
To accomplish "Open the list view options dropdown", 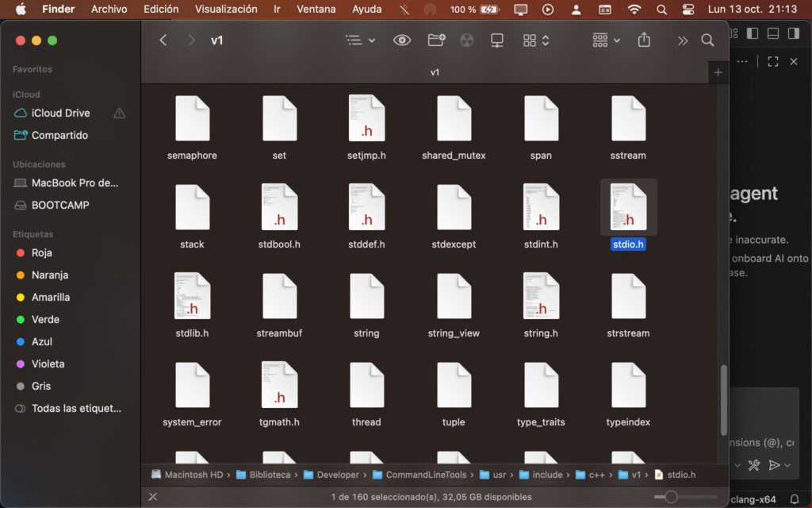I will pos(361,40).
